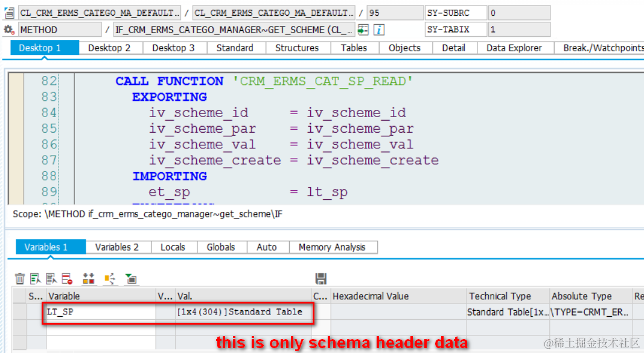644x353 pixels.
Task: Click the second CL_CRM_ERMS_CATEGO_MA_DEFAULT include field
Action: (273, 13)
